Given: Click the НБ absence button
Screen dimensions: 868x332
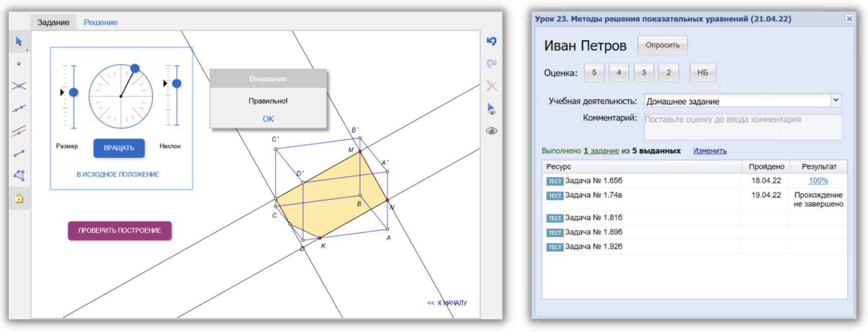Looking at the screenshot, I should coord(702,72).
